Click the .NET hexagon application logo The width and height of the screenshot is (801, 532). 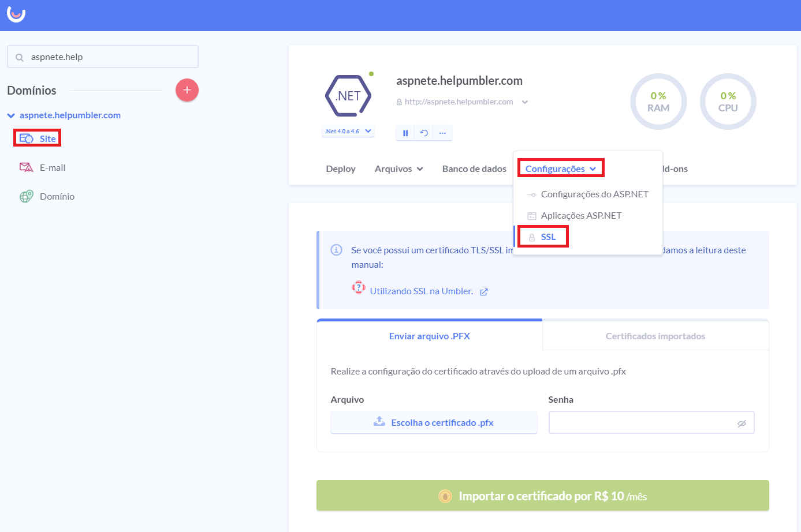point(348,96)
